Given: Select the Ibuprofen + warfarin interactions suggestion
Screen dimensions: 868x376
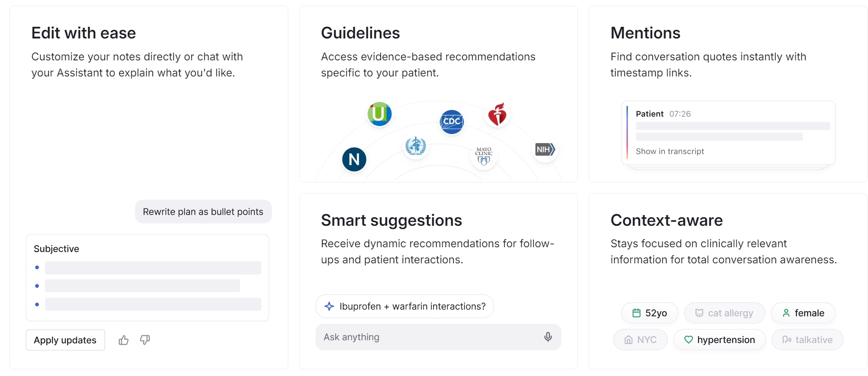Looking at the screenshot, I should tap(405, 306).
